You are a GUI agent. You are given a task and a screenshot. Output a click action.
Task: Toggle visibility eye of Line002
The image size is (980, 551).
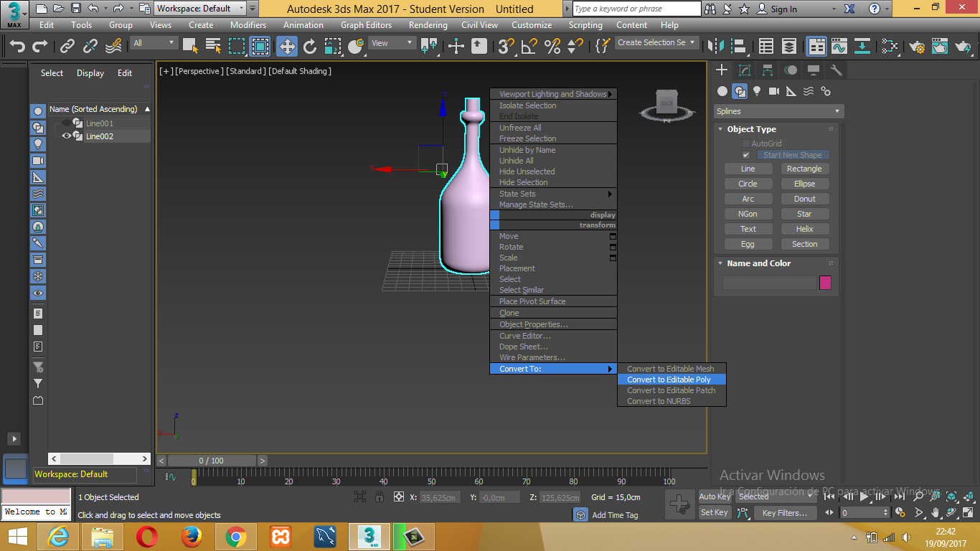[x=66, y=136]
